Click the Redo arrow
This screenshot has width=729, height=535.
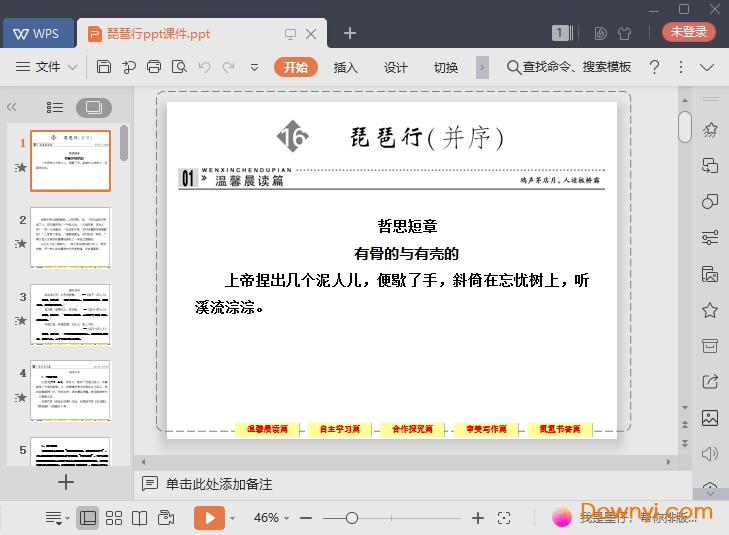tap(228, 67)
